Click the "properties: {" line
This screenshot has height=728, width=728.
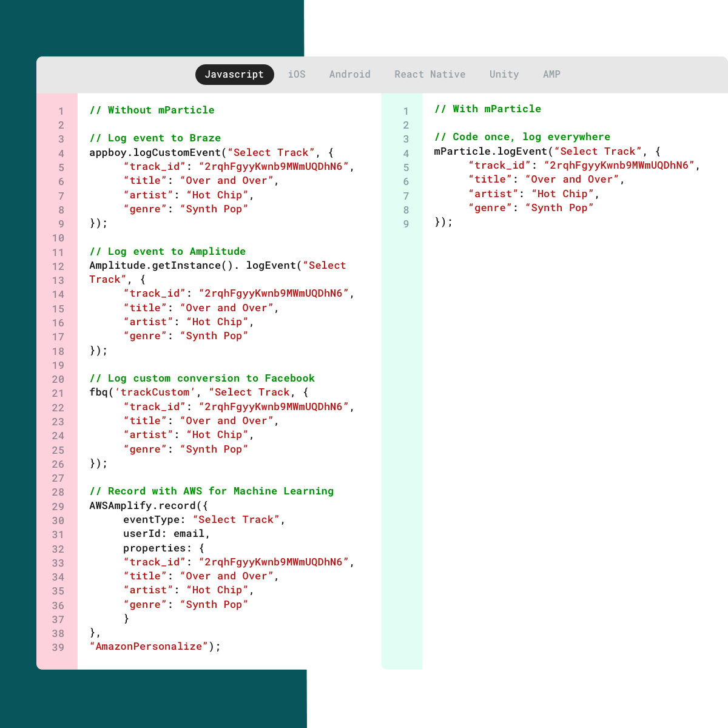pyautogui.click(x=164, y=548)
